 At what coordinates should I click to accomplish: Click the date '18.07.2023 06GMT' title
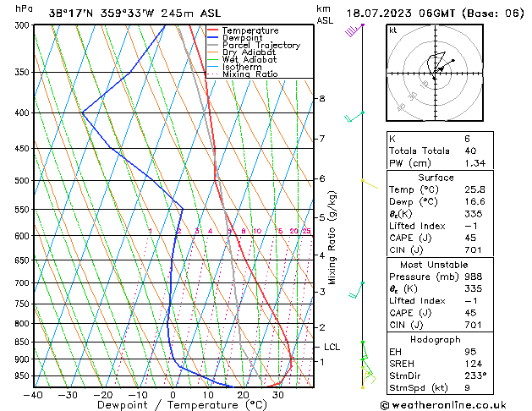400,14
